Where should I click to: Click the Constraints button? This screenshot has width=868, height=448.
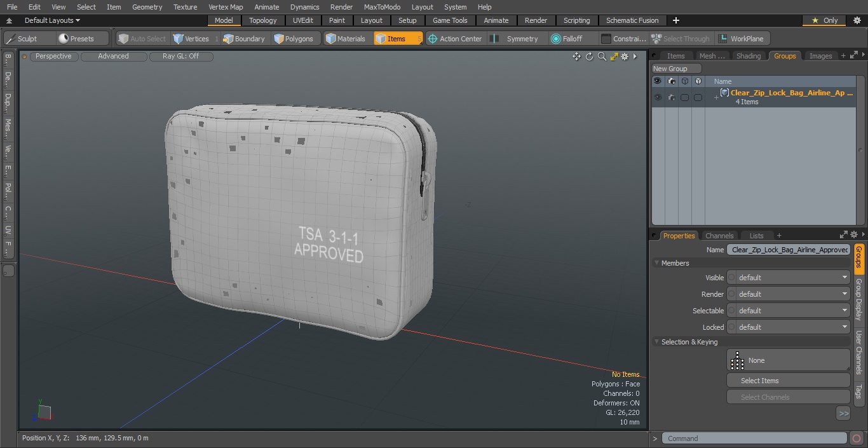coord(623,39)
